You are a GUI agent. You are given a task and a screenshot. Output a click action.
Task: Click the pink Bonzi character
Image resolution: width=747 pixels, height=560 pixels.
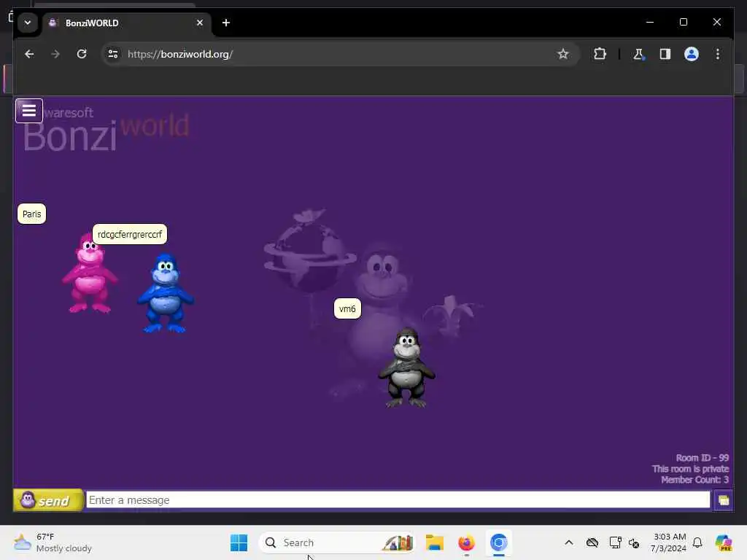[90, 273]
